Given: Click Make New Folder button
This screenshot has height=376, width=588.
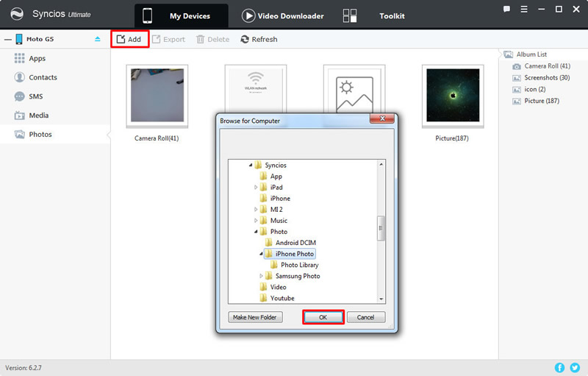Looking at the screenshot, I should 255,317.
